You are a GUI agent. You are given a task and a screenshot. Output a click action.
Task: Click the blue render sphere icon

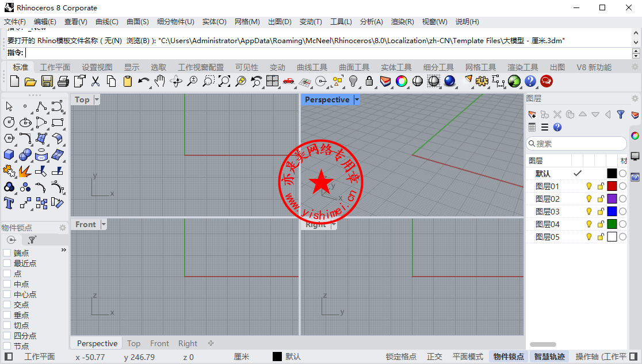449,82
